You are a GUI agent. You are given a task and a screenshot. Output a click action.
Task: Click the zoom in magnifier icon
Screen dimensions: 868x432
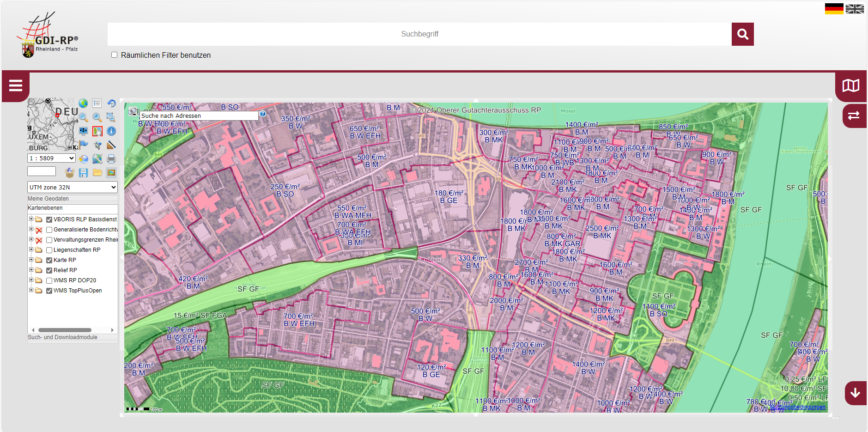[x=97, y=117]
